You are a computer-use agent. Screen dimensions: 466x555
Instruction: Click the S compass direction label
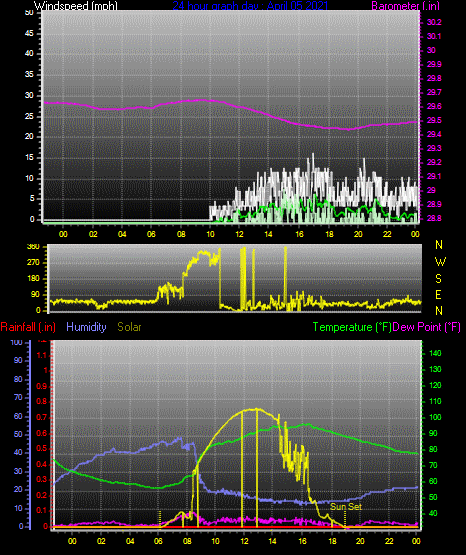438,279
